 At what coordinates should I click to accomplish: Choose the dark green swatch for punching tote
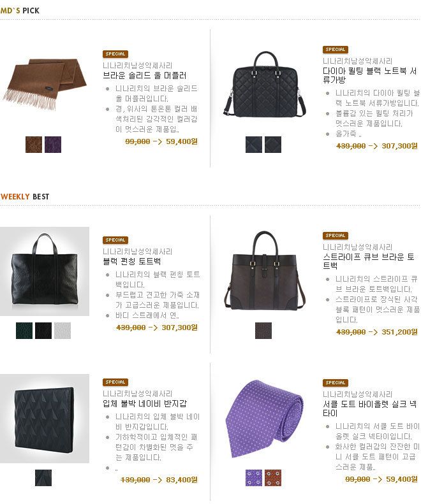[x=24, y=331]
